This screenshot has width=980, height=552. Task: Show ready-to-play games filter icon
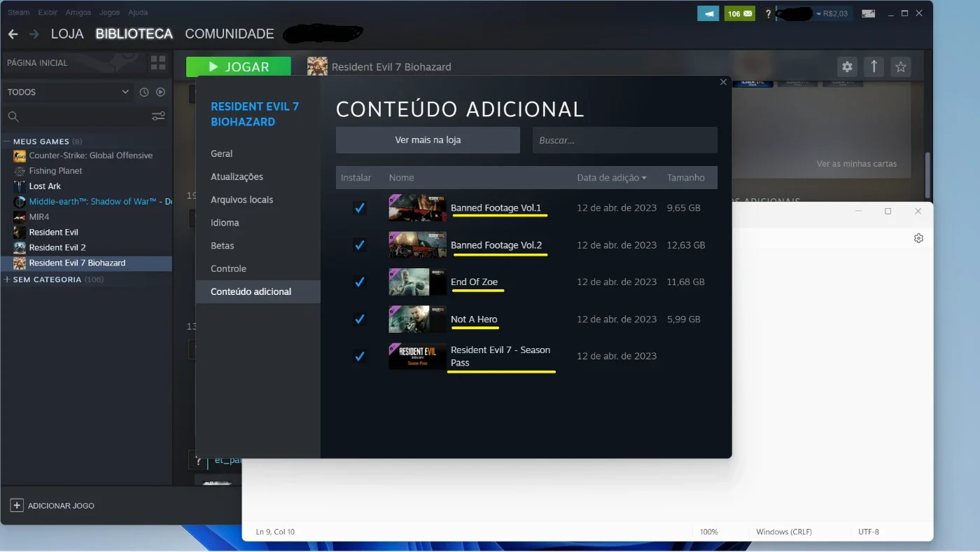(160, 92)
